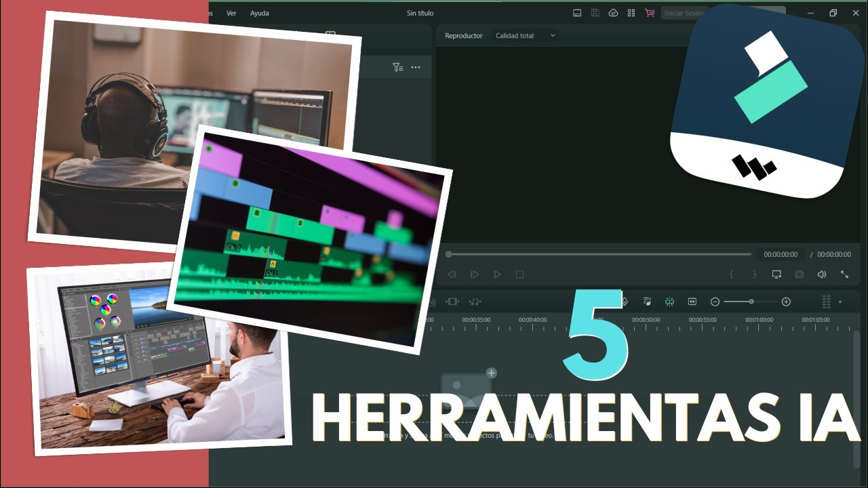The width and height of the screenshot is (868, 488).
Task: Click the Iniciar Sesión button
Action: (x=685, y=13)
